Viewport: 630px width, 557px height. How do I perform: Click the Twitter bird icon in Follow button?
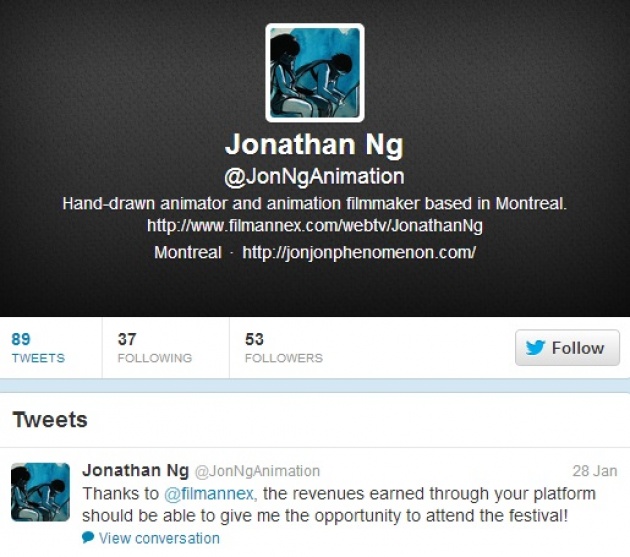[x=535, y=348]
